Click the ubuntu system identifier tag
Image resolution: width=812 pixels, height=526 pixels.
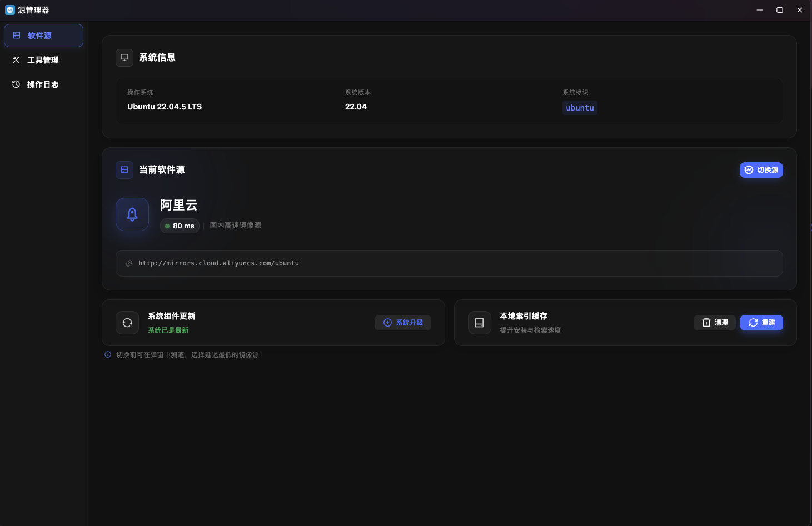click(x=580, y=108)
